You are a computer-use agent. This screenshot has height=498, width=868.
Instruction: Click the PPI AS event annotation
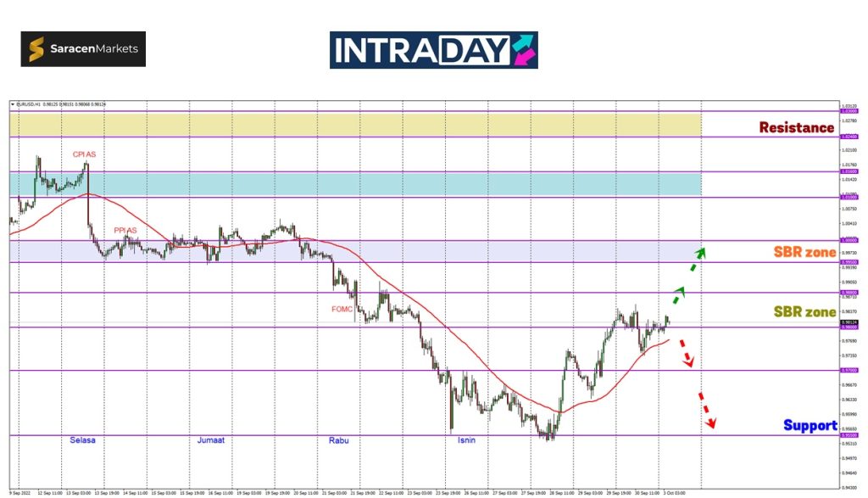126,231
